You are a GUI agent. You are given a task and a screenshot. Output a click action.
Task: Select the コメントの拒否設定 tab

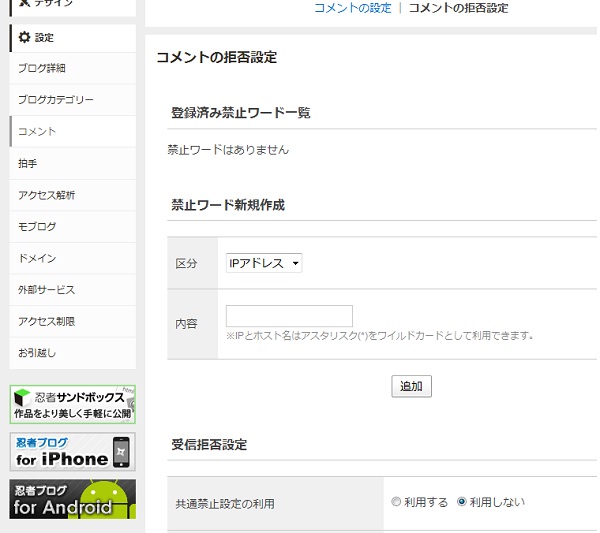(x=458, y=8)
